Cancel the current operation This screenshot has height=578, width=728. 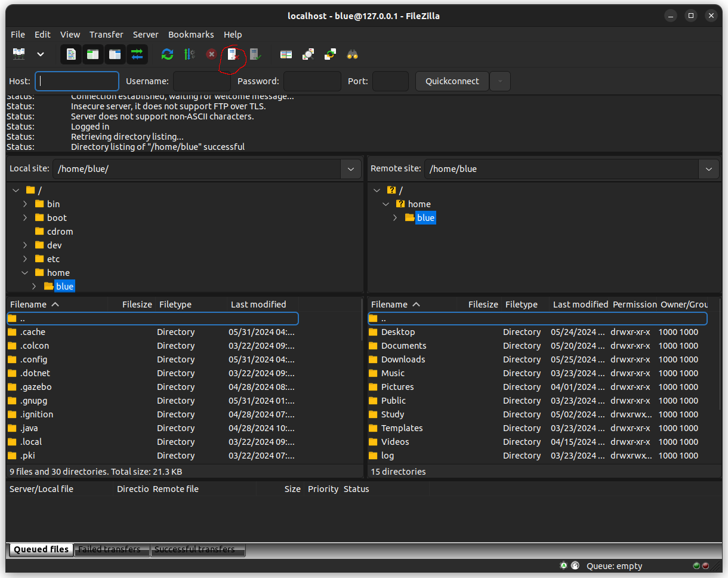[x=211, y=54]
